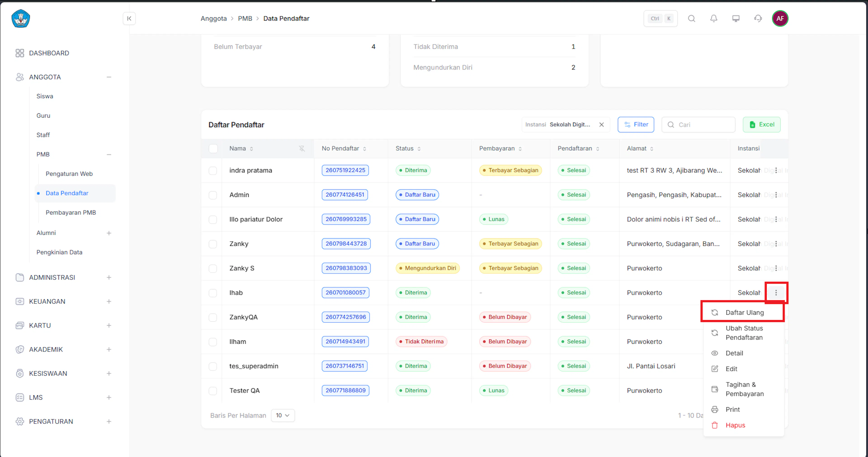Tick the checkbox for Ihab row
868x457 pixels.
coord(213,293)
